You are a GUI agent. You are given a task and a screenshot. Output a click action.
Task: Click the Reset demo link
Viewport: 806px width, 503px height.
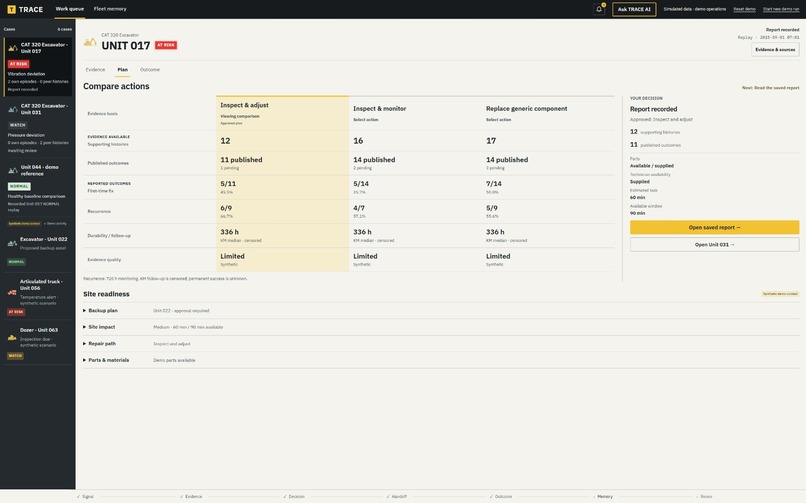point(744,9)
